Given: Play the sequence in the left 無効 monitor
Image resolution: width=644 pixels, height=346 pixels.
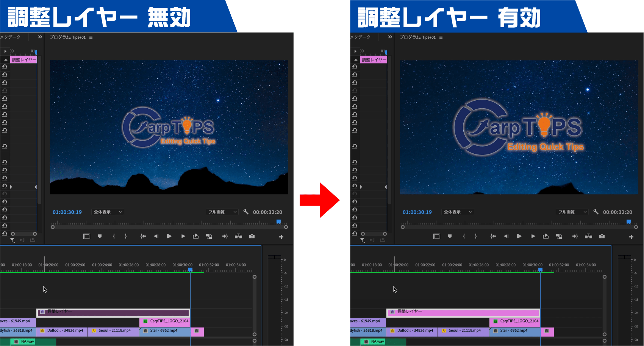Looking at the screenshot, I should click(169, 236).
